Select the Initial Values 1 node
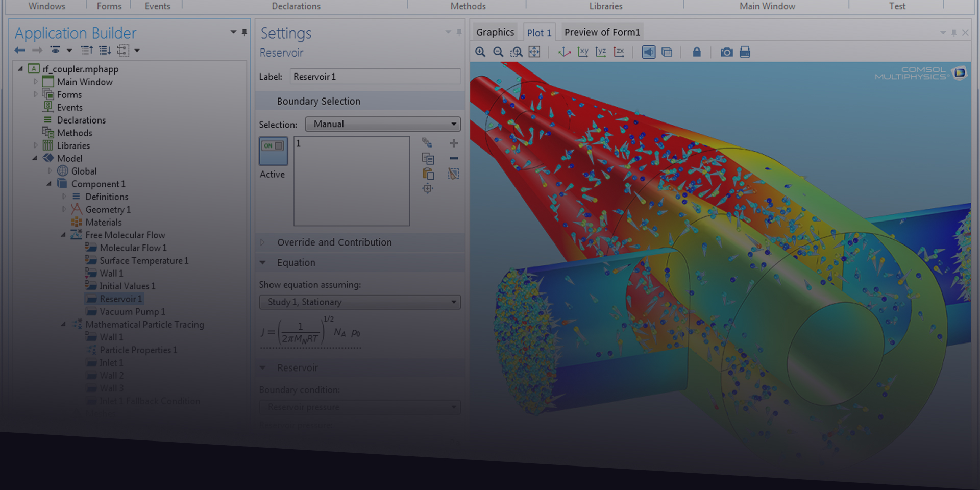This screenshot has height=490, width=980. pos(128,286)
